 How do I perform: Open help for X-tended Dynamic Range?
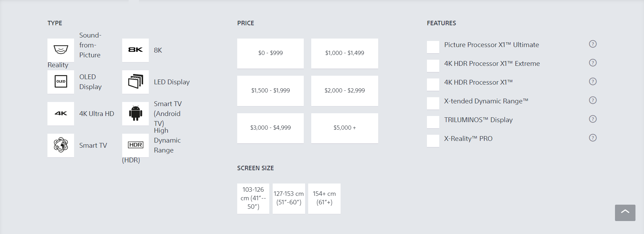click(x=593, y=100)
